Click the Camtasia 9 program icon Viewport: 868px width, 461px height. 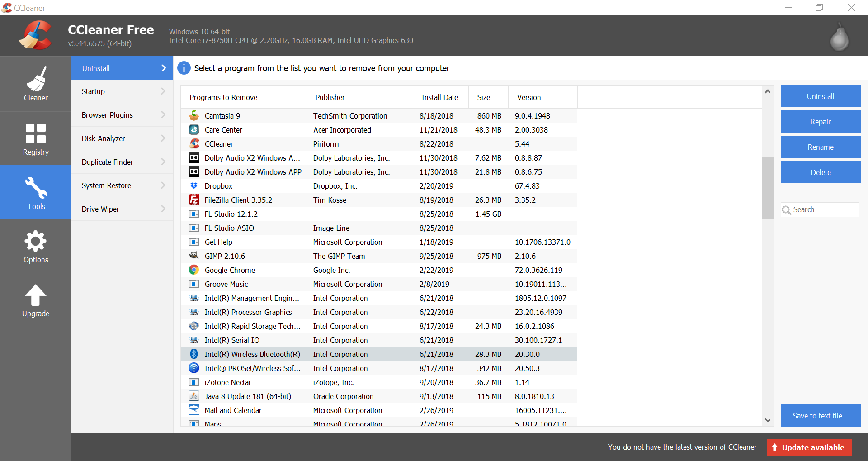coord(194,116)
